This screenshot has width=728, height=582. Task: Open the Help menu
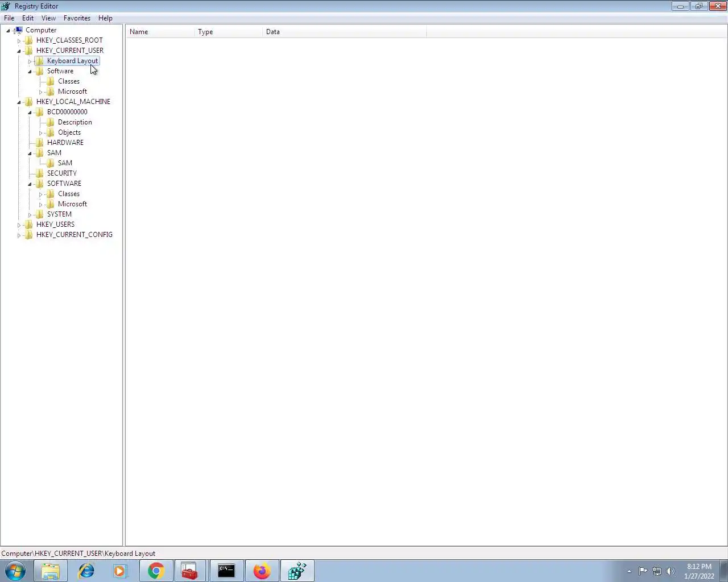click(x=105, y=18)
